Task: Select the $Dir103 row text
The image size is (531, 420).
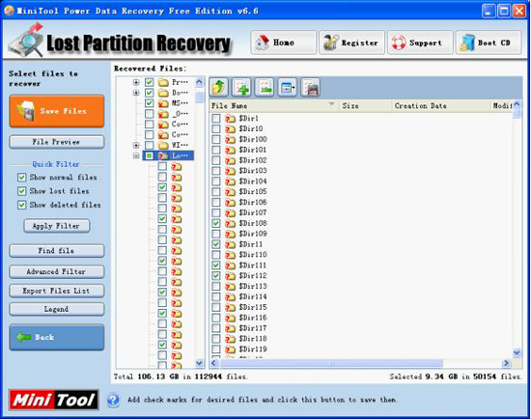Action: (253, 171)
